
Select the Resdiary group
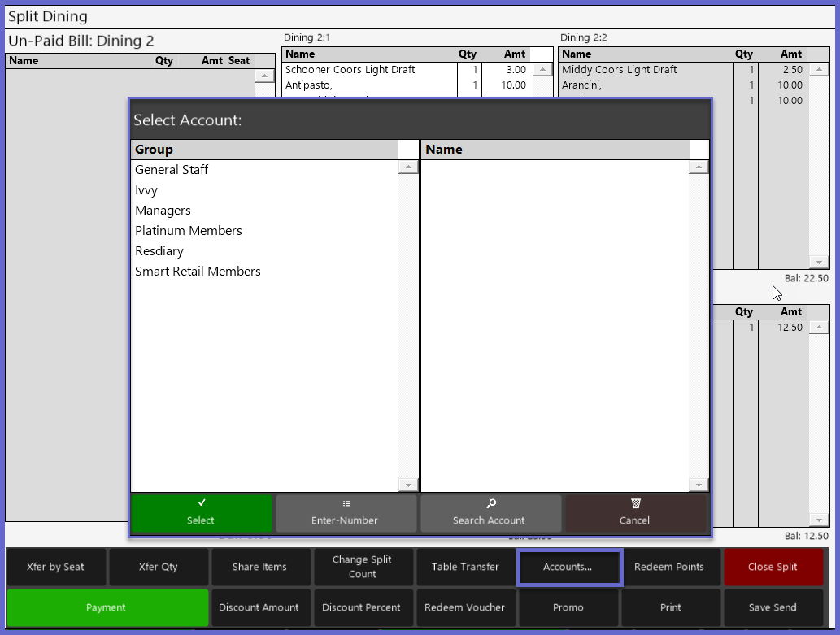click(x=159, y=251)
